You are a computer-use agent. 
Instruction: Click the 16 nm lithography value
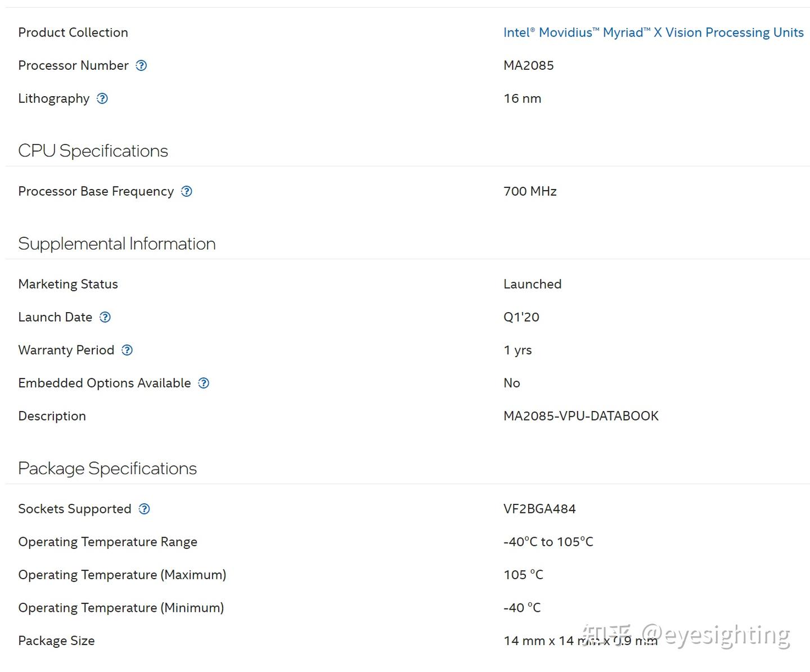[522, 99]
